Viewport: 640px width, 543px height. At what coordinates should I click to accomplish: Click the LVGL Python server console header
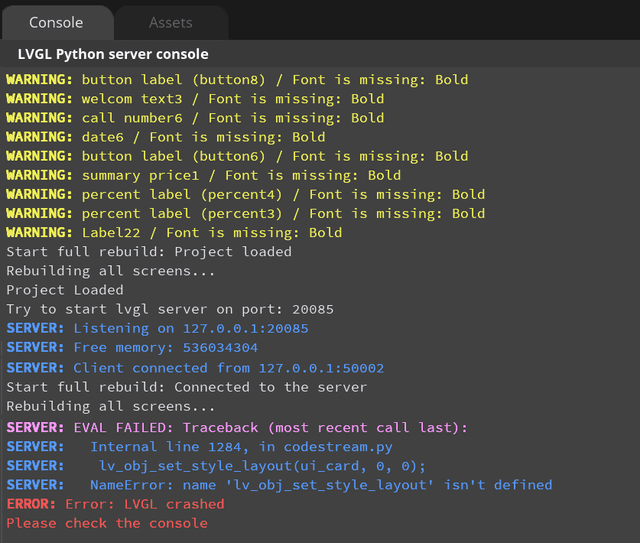(113, 54)
